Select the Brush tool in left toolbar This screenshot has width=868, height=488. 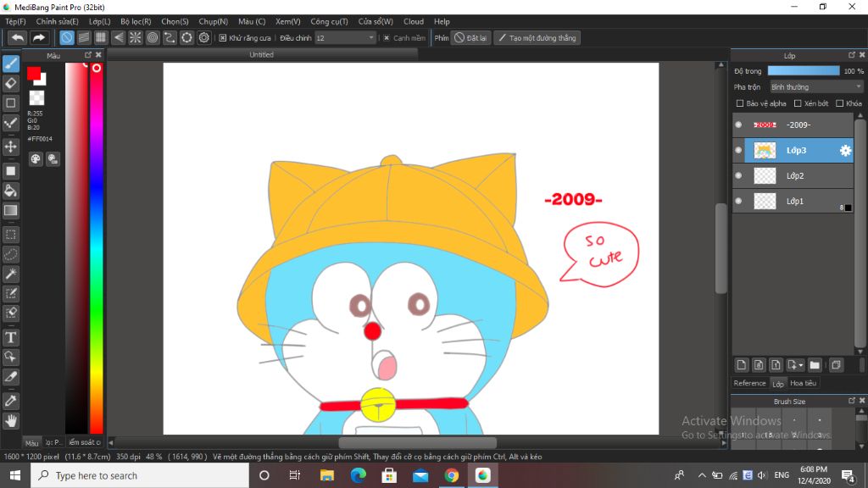11,64
